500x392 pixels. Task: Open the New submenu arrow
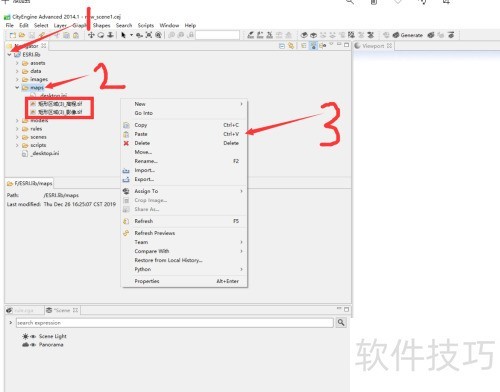tap(241, 104)
